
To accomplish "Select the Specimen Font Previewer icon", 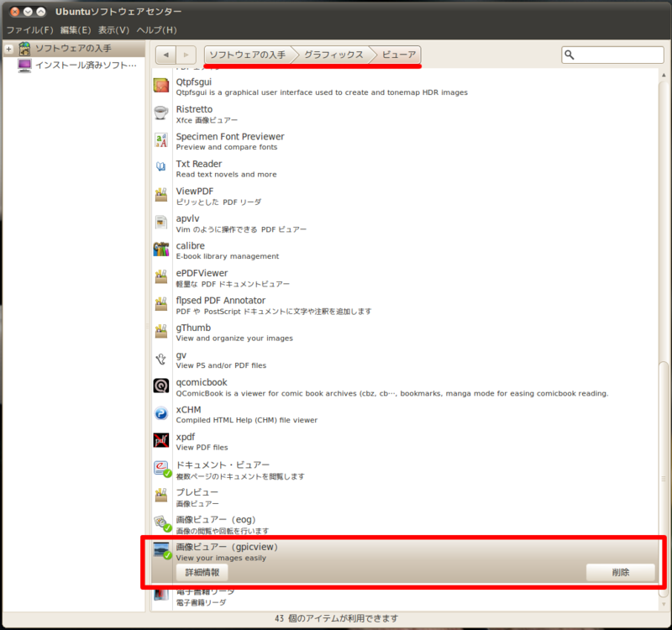I will click(x=161, y=140).
